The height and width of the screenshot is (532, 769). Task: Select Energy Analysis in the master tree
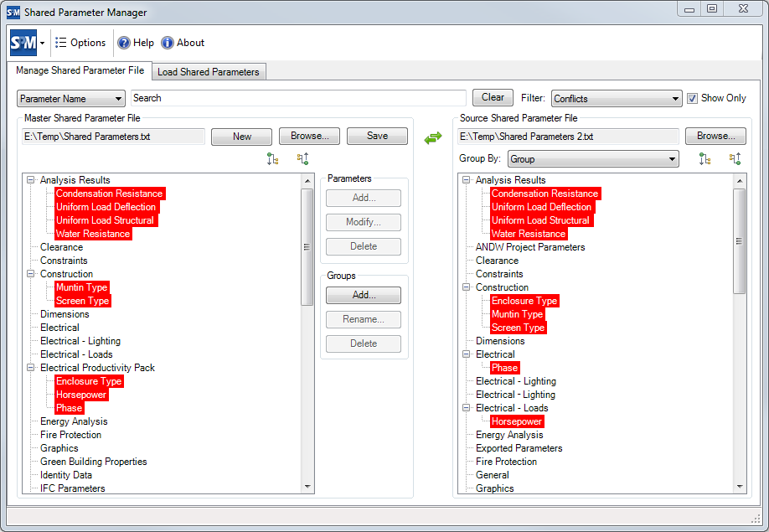[74, 421]
